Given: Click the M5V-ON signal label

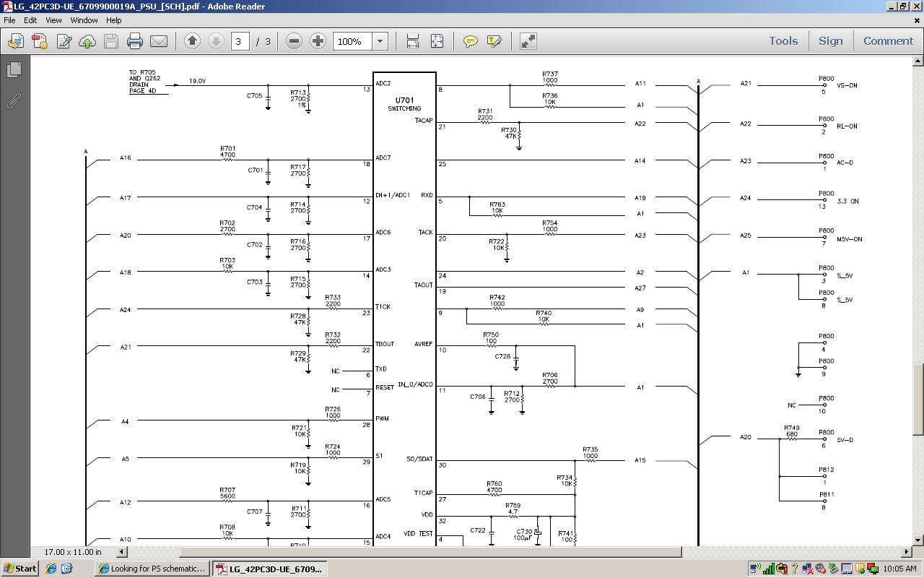Looking at the screenshot, I should (850, 239).
